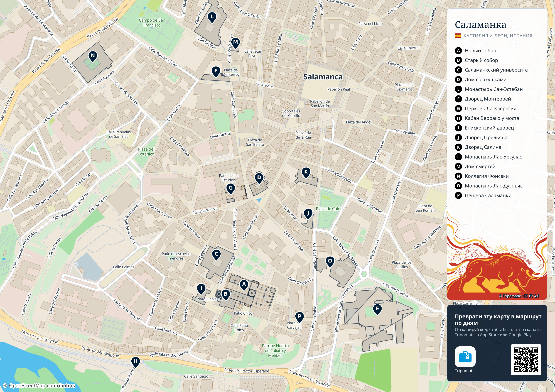The width and height of the screenshot is (555, 392).
Task: Open map pin M near Calle Íscar Peyra
Action: pyautogui.click(x=235, y=43)
